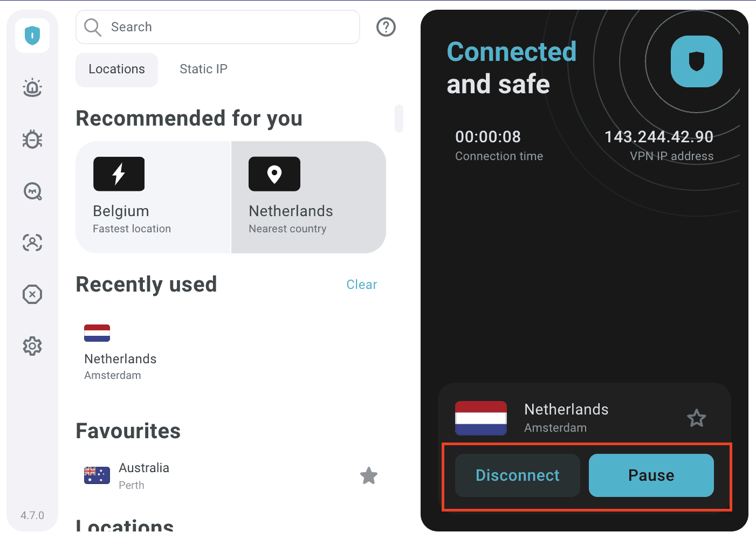
Task: Switch to the Locations tab
Action: [x=116, y=70]
